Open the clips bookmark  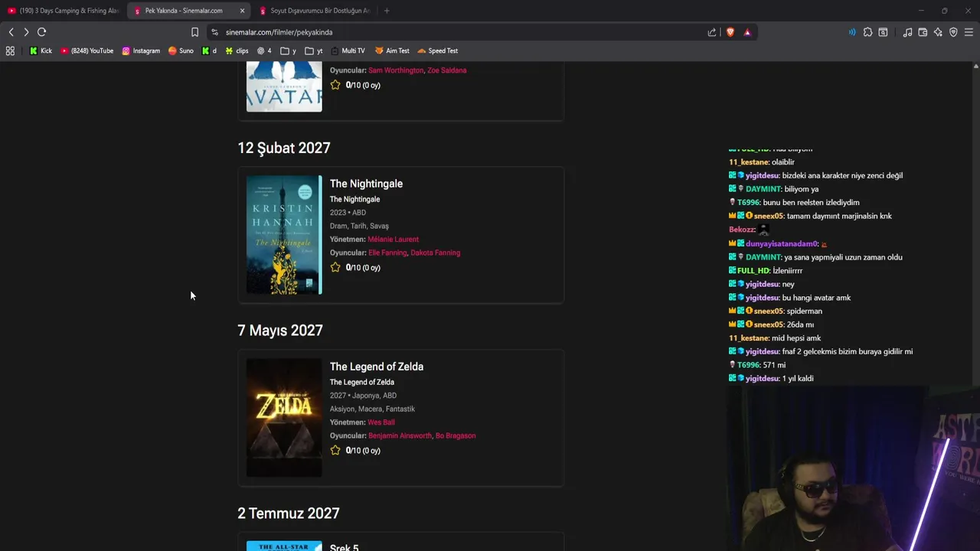pos(237,51)
